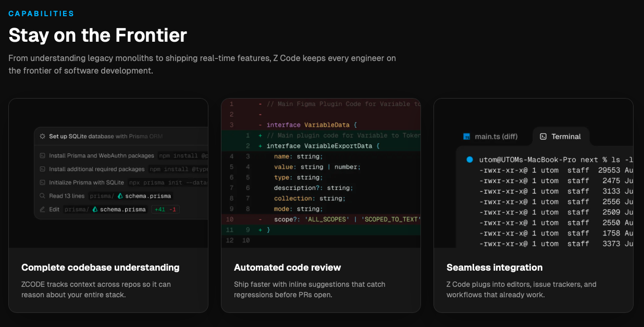Open the Automated code review card title
This screenshot has height=327, width=644.
click(x=287, y=268)
